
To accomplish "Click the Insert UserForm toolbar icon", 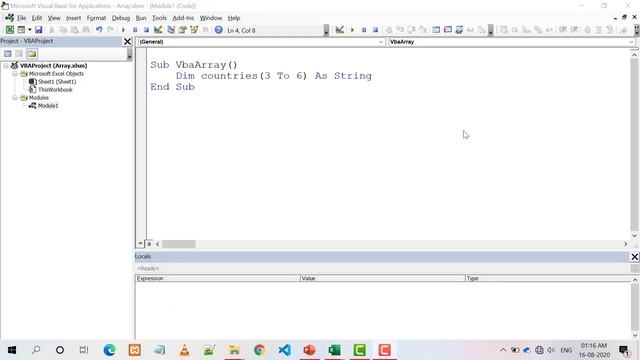I will (x=21, y=30).
